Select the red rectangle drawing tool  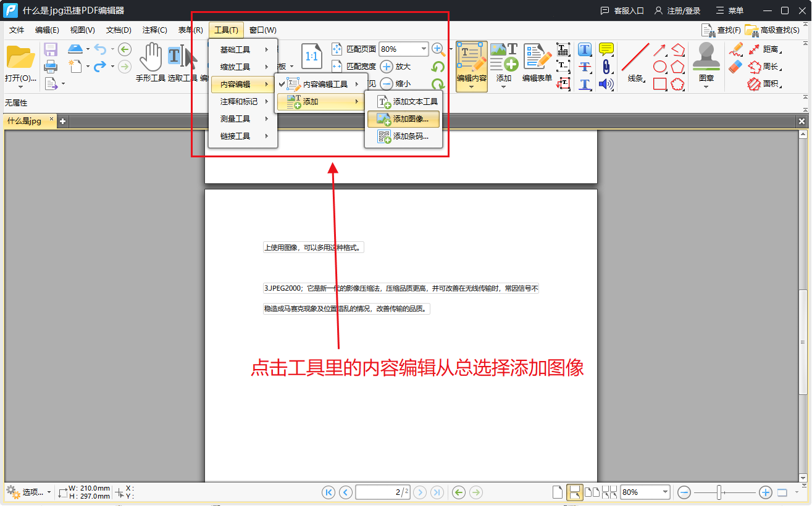(x=660, y=84)
